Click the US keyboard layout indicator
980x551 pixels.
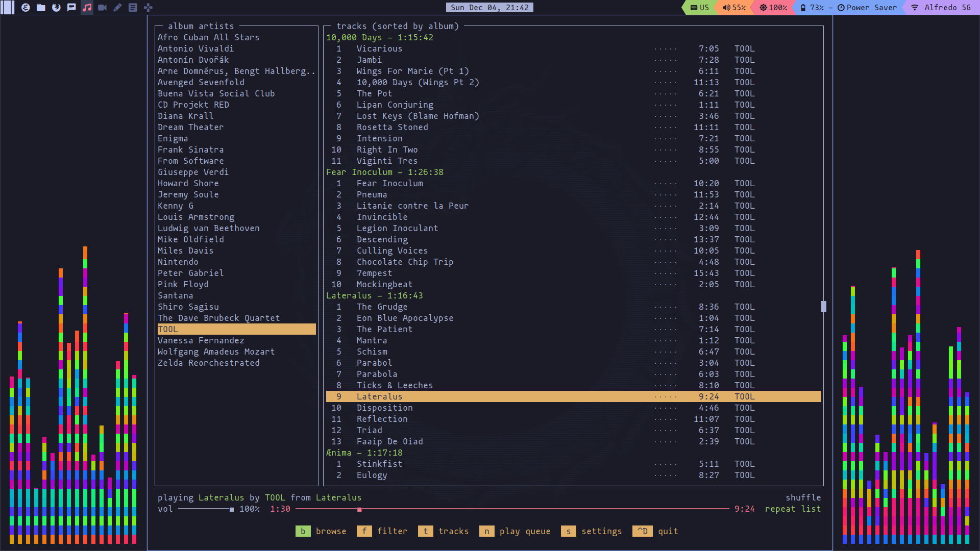click(x=699, y=8)
